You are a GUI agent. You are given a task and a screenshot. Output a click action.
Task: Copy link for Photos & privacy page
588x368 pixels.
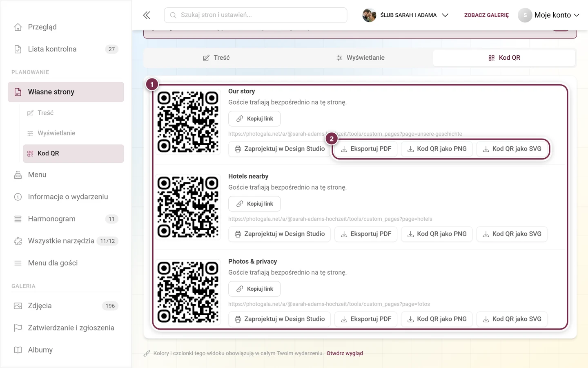click(254, 289)
